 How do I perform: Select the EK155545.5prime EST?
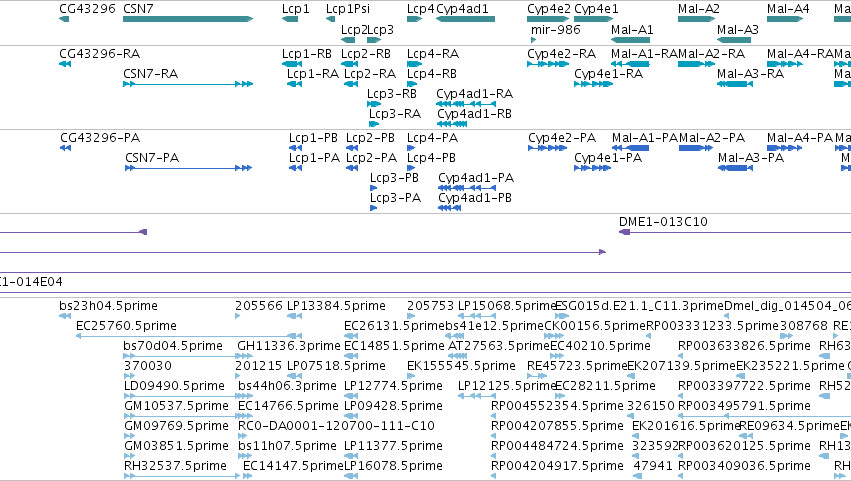point(411,377)
